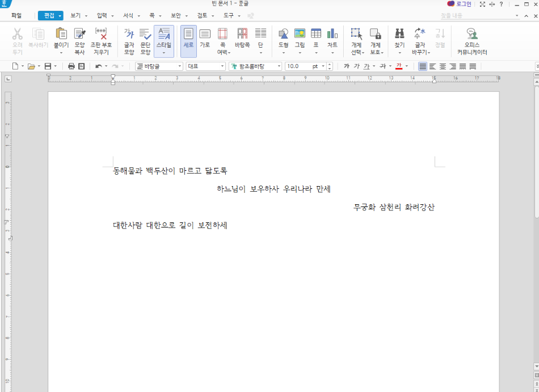The height and width of the screenshot is (392, 539).
Task: Insert a table with 표 icon
Action: pos(316,33)
